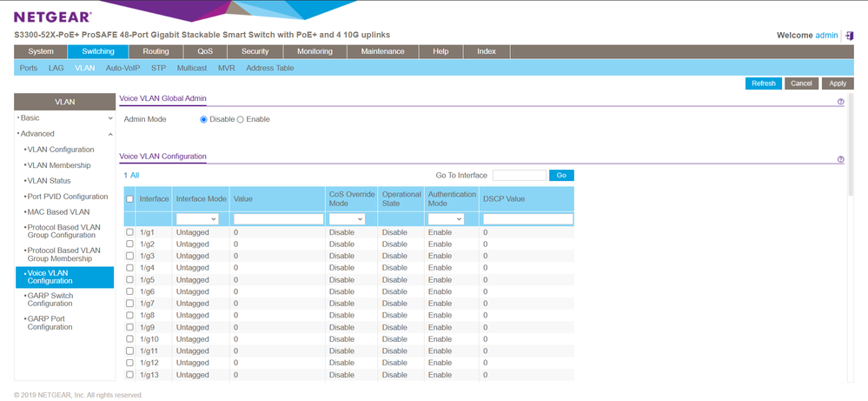Go to the Auto-VoIP submenu

coord(123,68)
